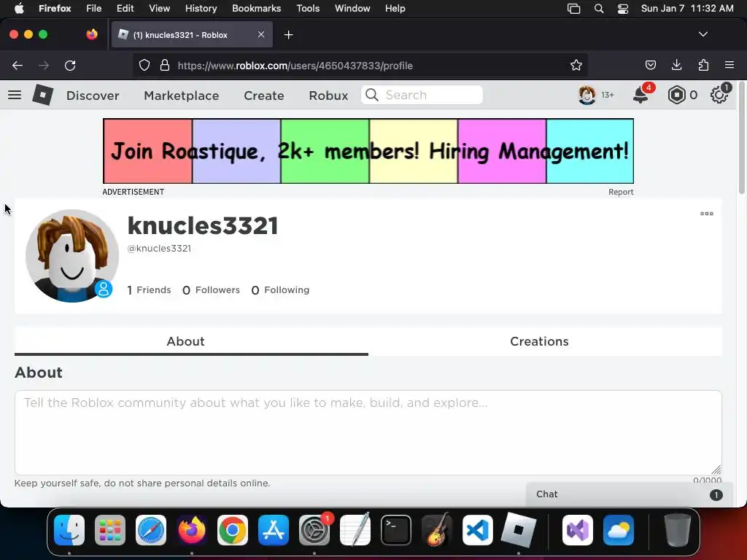Click the blue avatar status badge
This screenshot has height=560, width=747.
click(x=104, y=289)
